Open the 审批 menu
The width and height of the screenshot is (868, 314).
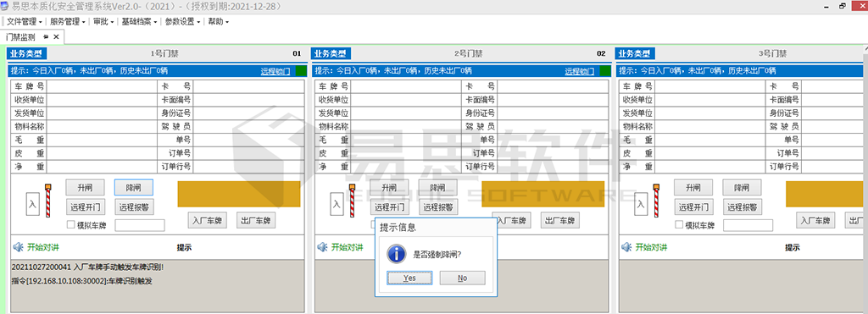coord(103,21)
